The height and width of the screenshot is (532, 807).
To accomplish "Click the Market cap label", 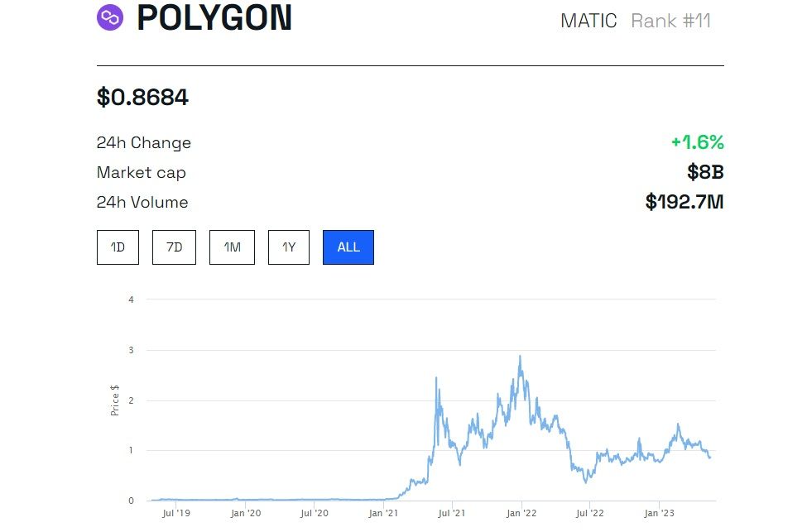I will coord(142,172).
